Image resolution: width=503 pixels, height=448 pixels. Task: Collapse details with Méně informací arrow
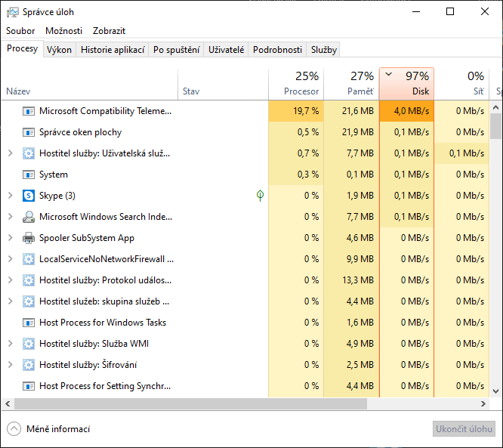click(x=14, y=429)
